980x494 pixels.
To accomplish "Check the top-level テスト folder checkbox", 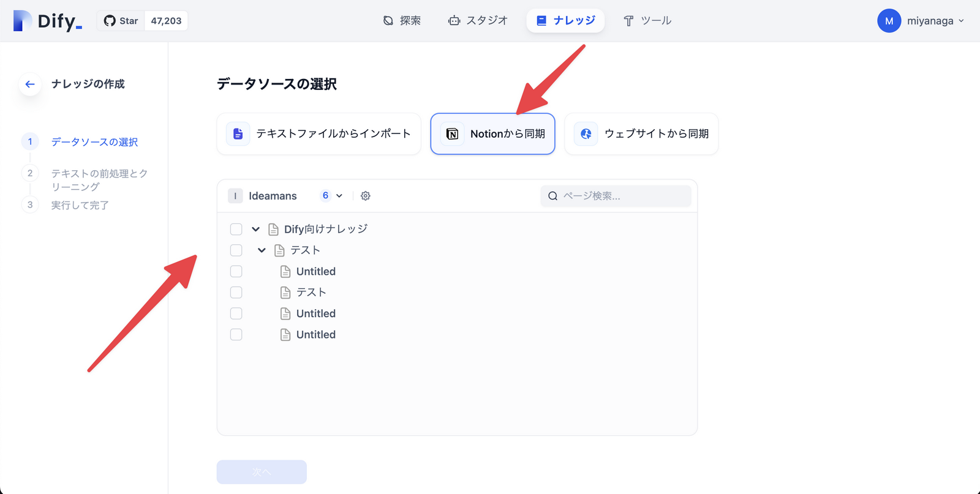I will tap(236, 250).
